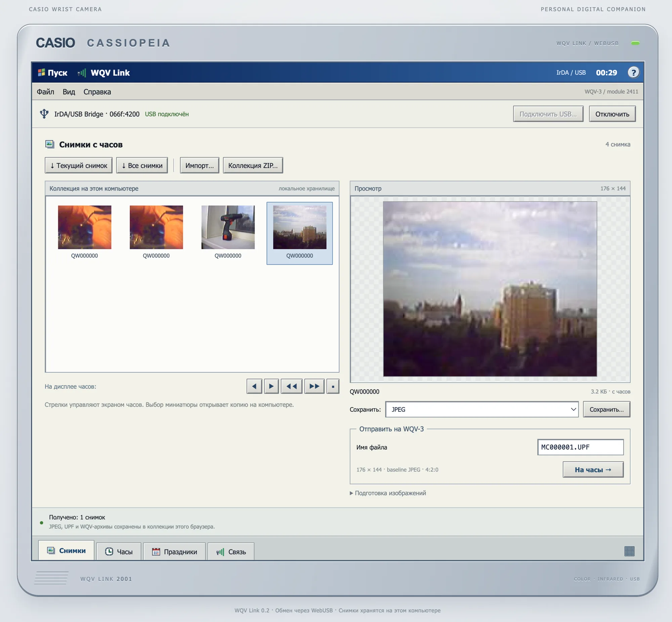The width and height of the screenshot is (672, 622).
Task: Switch to the Праздники tab
Action: 174,551
